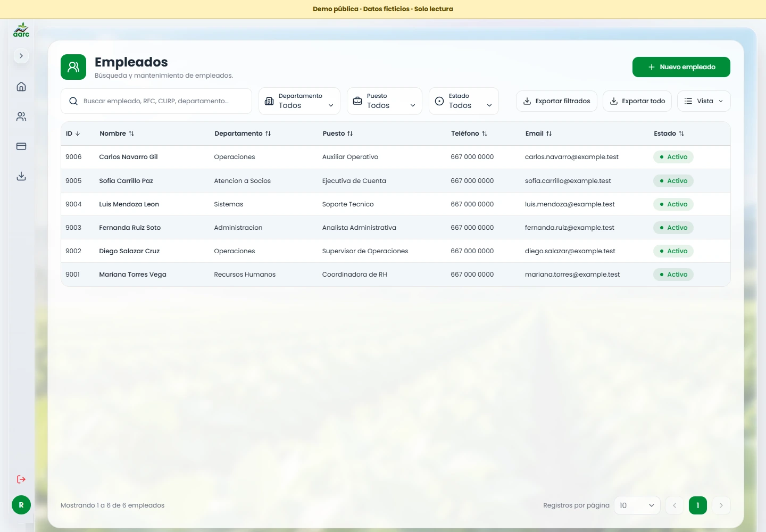Open the card icon in sidebar
The image size is (766, 532).
(21, 146)
